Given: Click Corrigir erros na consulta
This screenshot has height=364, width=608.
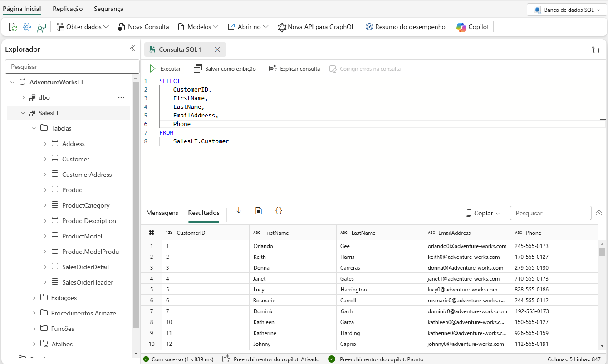Looking at the screenshot, I should click(x=365, y=69).
